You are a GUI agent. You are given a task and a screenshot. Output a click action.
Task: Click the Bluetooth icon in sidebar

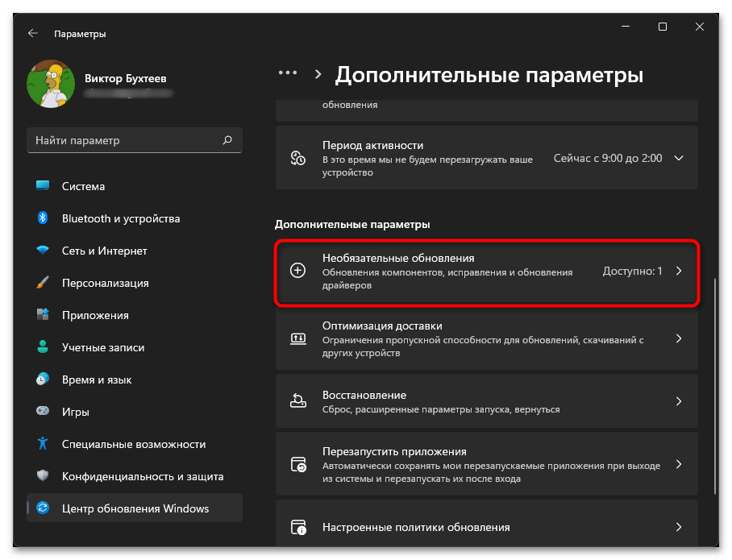tap(43, 218)
